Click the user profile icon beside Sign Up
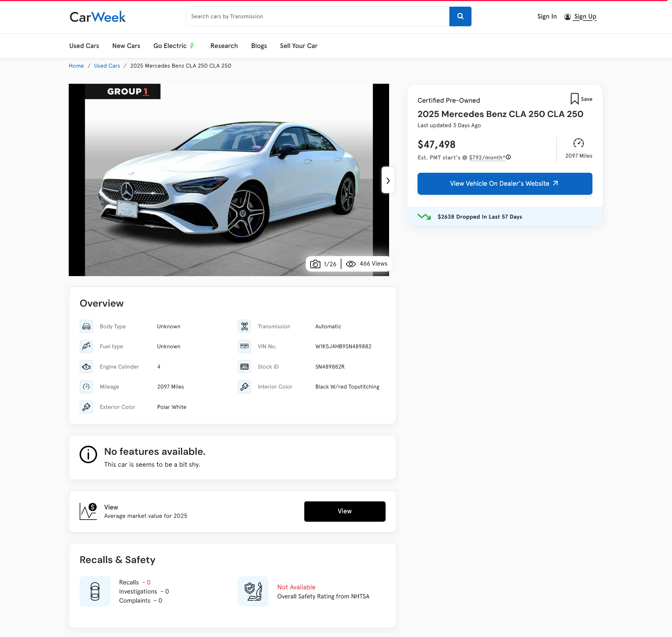The width and height of the screenshot is (672, 637). (x=568, y=17)
